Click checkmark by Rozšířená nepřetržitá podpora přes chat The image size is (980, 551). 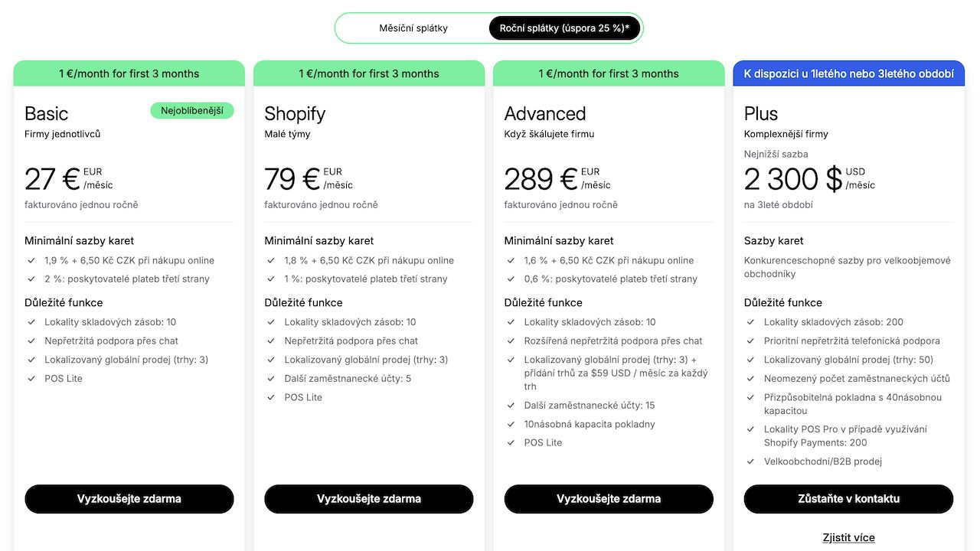click(511, 341)
